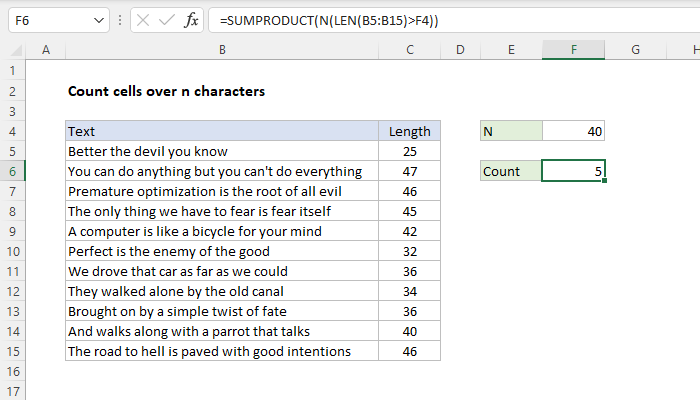The image size is (700, 400).
Task: Select row 7 header
Action: (x=12, y=192)
